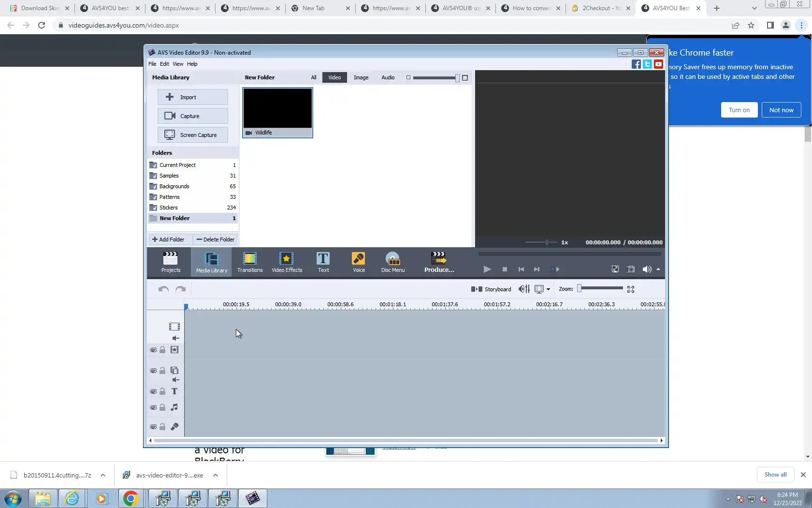This screenshot has width=812, height=508.
Task: Open AVS YouTube channel icon
Action: click(658, 64)
